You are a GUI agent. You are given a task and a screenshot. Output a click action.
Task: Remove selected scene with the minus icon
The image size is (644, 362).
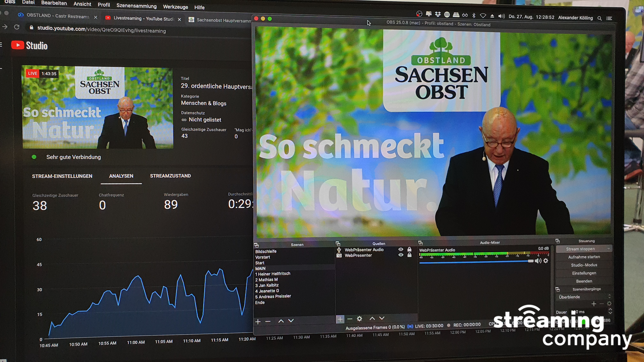tap(268, 321)
